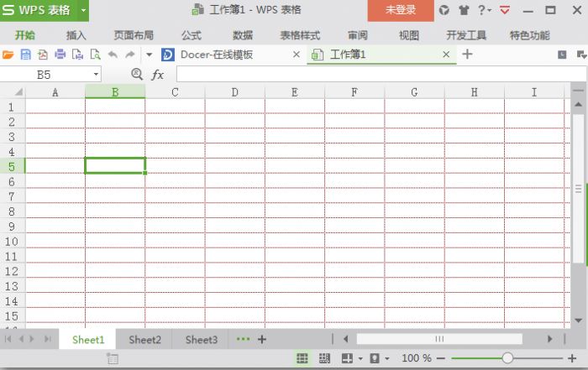Click the Docer logo icon
The height and width of the screenshot is (370, 588).
[x=168, y=55]
